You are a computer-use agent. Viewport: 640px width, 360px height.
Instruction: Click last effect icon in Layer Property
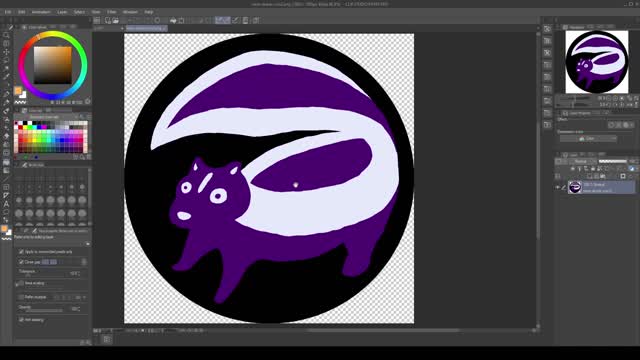click(632, 125)
